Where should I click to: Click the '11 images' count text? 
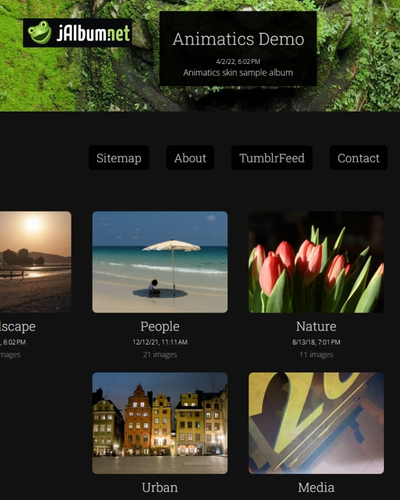pyautogui.click(x=316, y=355)
